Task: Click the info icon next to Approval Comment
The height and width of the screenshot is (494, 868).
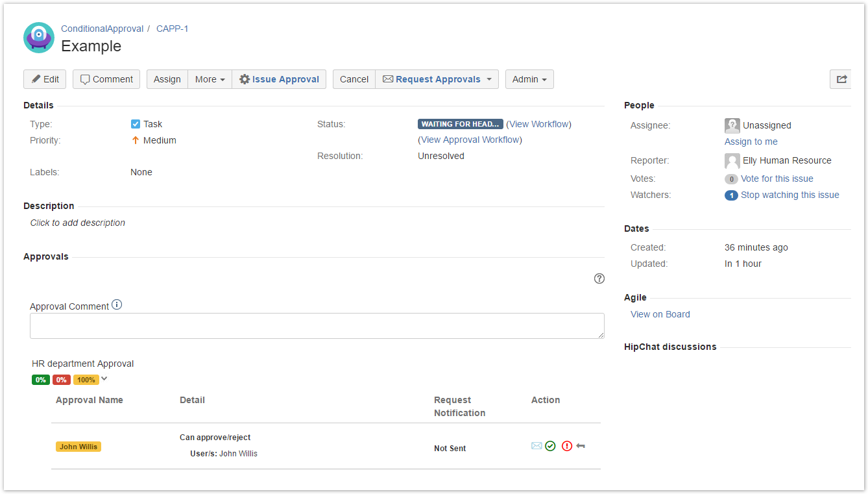Action: click(117, 305)
